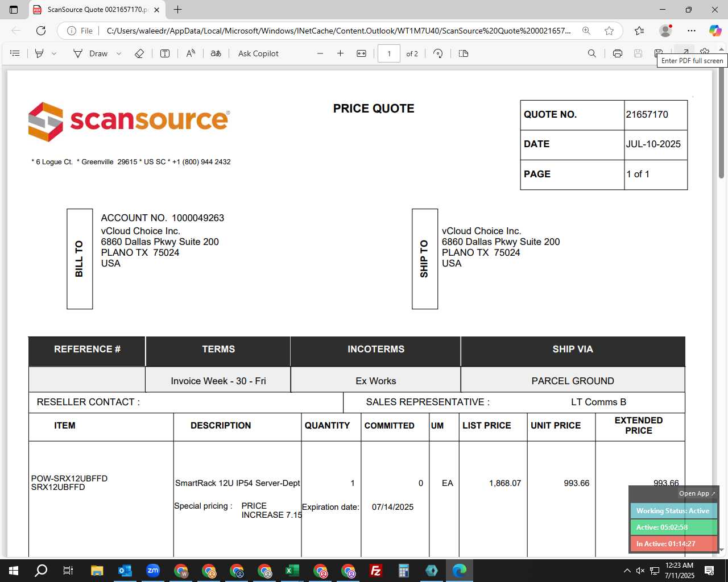Refresh the page

tap(41, 31)
